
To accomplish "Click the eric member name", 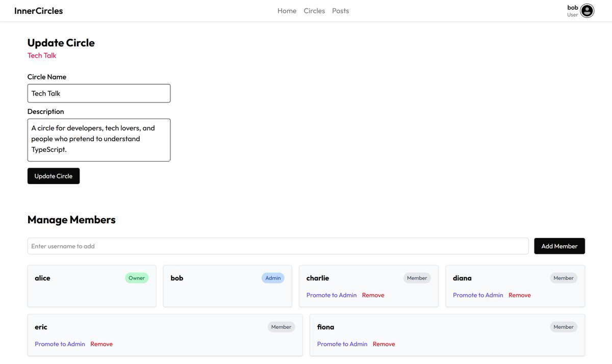I will pyautogui.click(x=41, y=327).
